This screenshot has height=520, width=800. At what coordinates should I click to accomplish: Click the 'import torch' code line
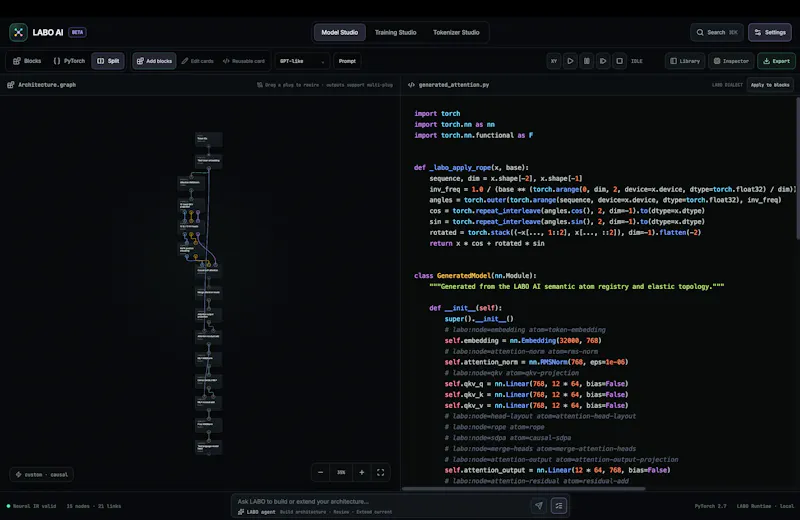437,113
